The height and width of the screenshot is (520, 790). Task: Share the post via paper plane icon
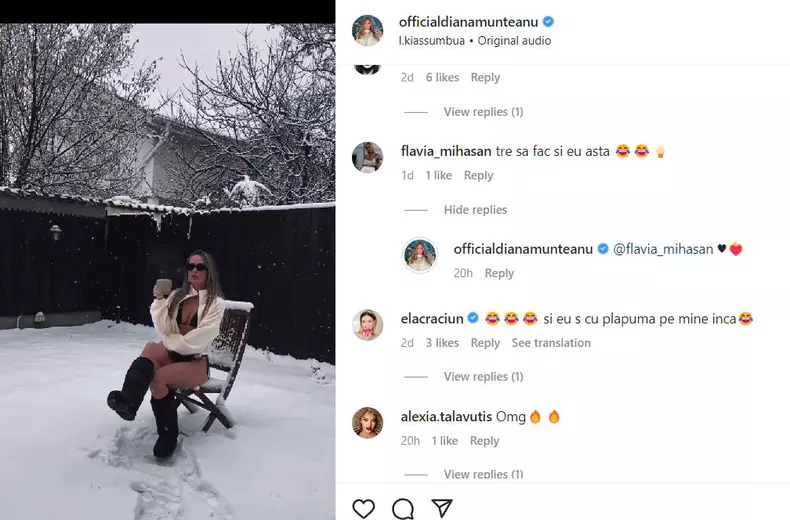(x=442, y=509)
